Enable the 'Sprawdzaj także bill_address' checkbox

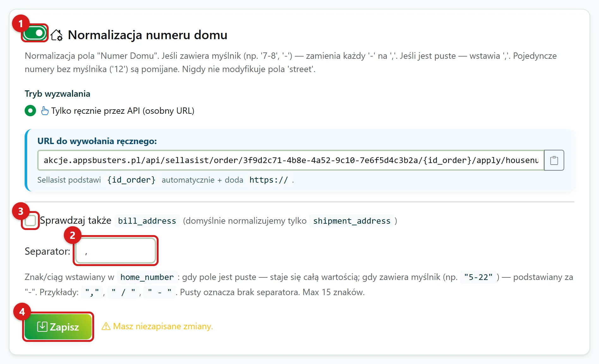pyautogui.click(x=31, y=221)
